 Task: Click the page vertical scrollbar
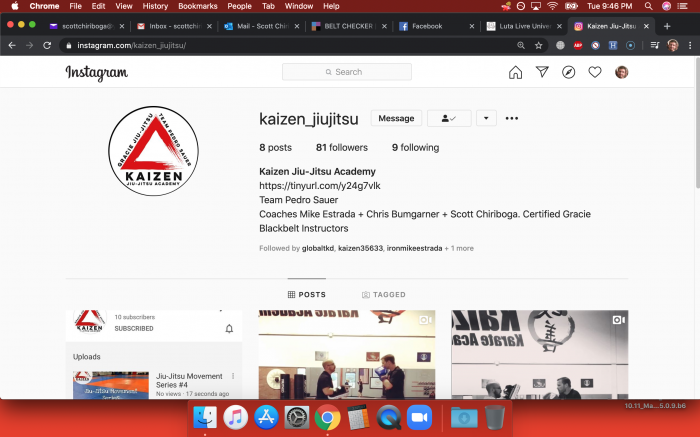coord(697,123)
